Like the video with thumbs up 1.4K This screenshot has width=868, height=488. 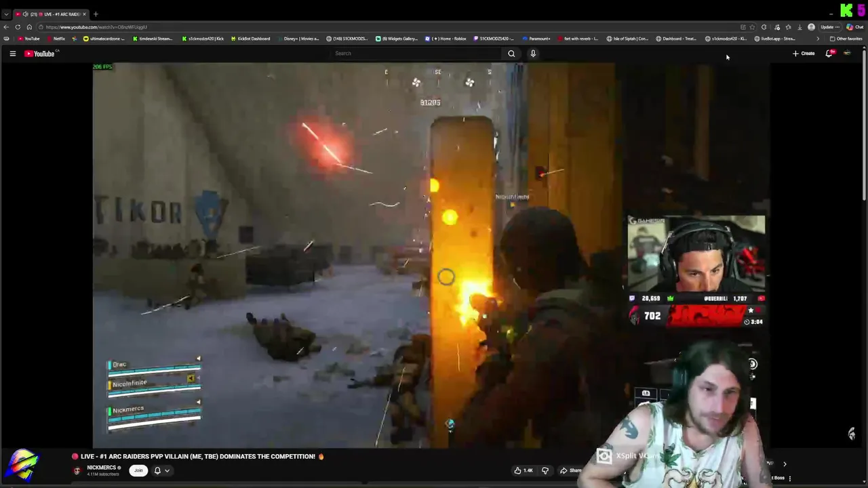(524, 470)
